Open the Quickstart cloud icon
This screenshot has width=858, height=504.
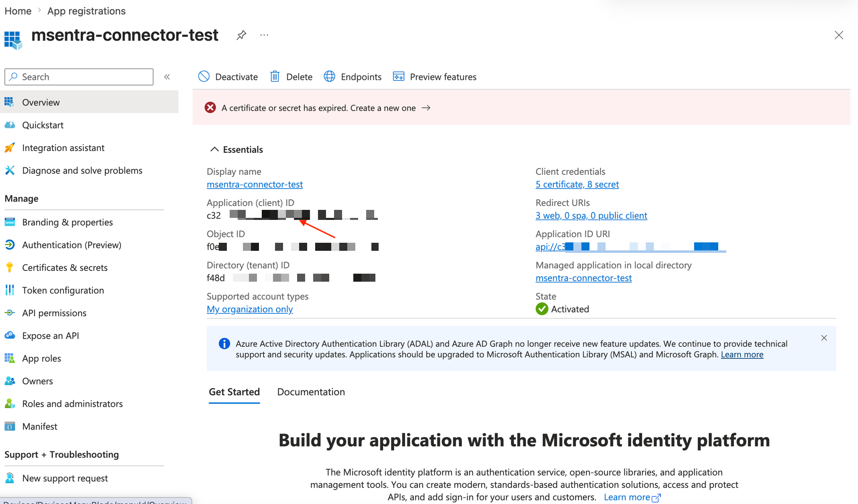[10, 125]
